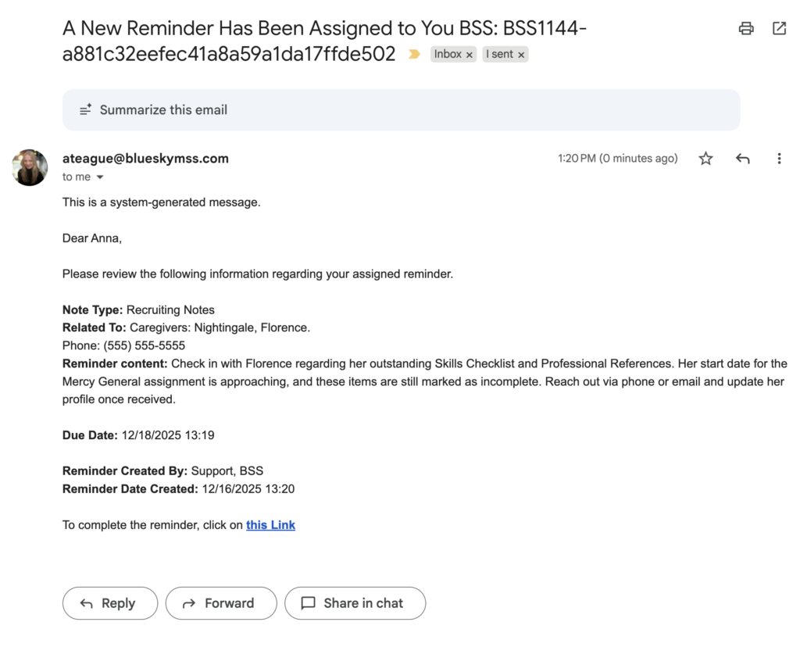Remove the "I sent" label with its x
The width and height of the screenshot is (800, 672).
[521, 55]
